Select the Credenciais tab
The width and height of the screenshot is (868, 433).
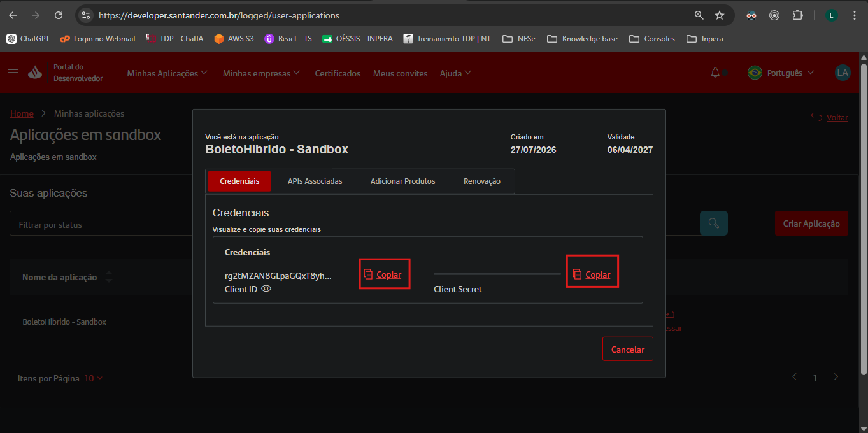[239, 181]
